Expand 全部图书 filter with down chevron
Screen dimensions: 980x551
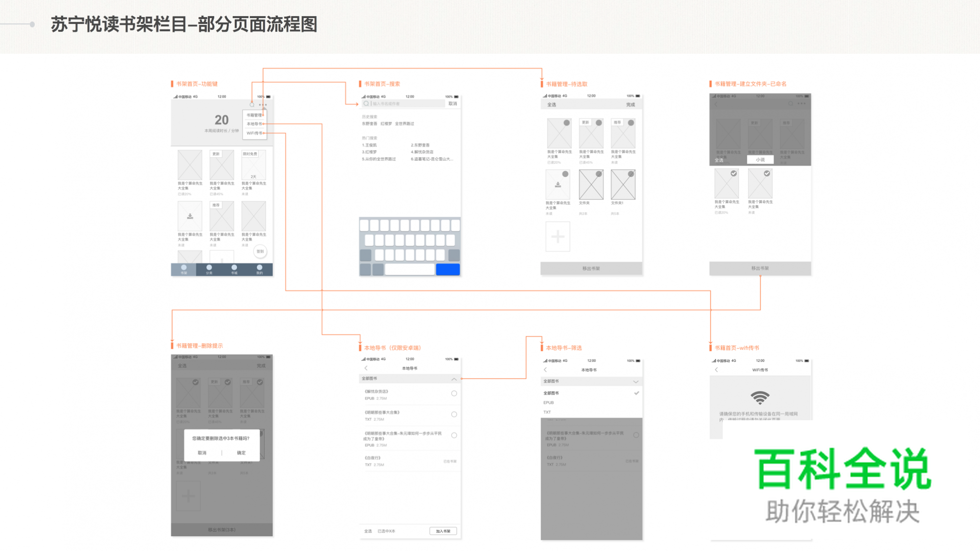[636, 382]
